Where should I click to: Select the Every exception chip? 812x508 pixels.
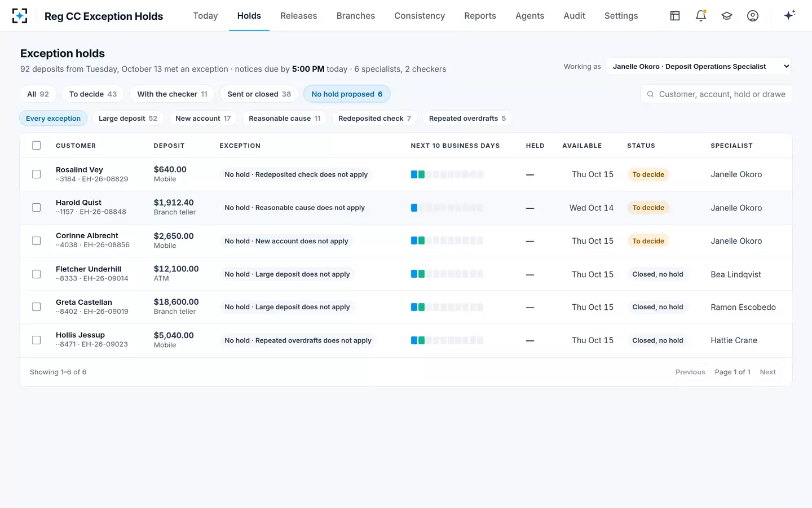point(54,119)
